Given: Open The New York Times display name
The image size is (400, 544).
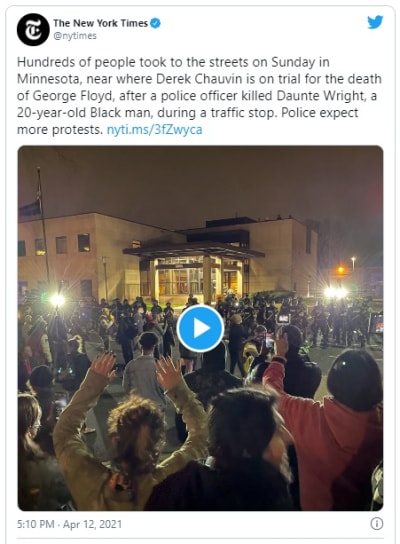Looking at the screenshot, I should [x=101, y=23].
